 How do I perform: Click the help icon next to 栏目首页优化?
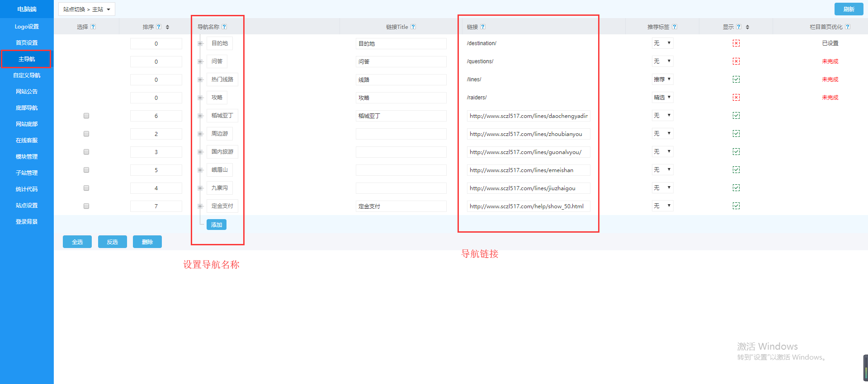coord(848,27)
